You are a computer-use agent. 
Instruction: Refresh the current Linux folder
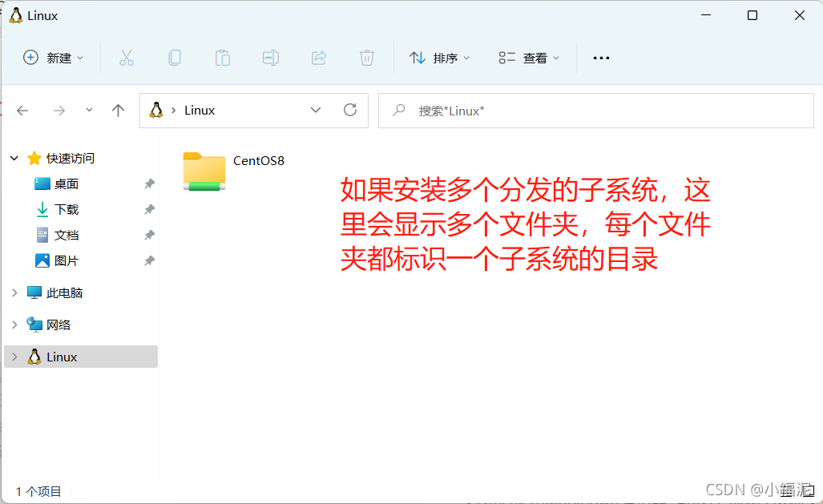coord(349,111)
